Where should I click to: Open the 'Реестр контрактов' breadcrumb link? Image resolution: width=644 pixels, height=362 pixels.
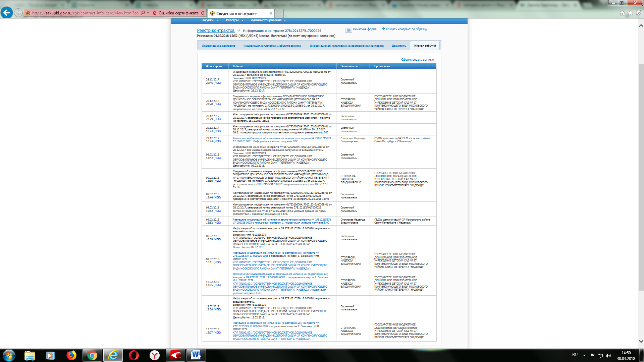(x=216, y=31)
